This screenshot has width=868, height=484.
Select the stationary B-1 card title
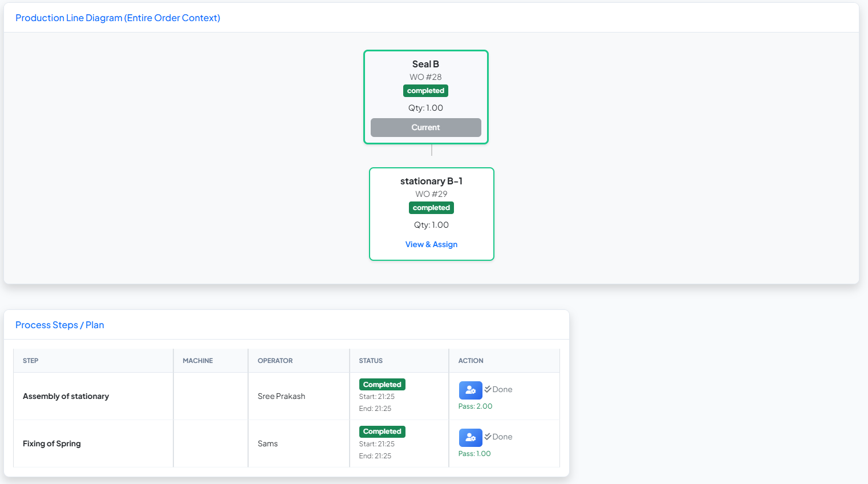click(431, 181)
